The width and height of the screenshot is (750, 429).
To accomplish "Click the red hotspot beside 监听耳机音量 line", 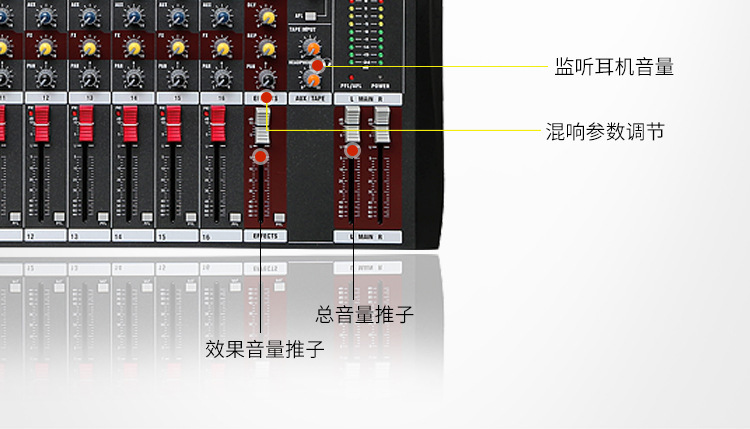I will click(318, 65).
